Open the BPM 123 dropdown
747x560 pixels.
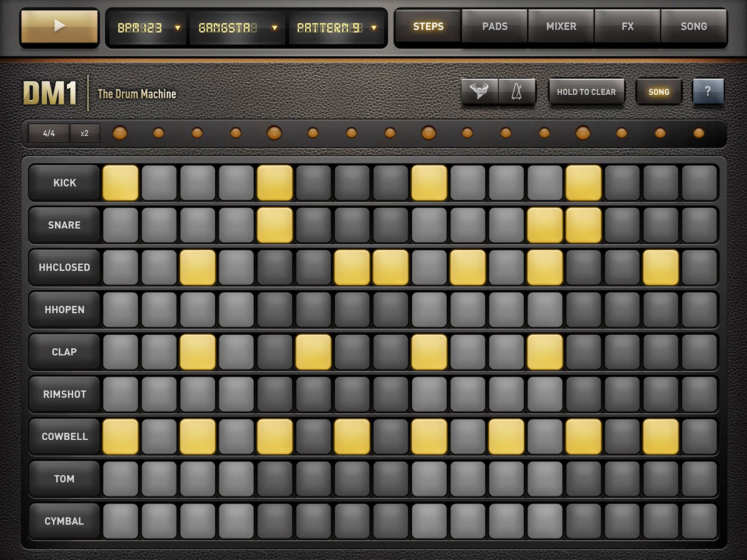[x=146, y=27]
